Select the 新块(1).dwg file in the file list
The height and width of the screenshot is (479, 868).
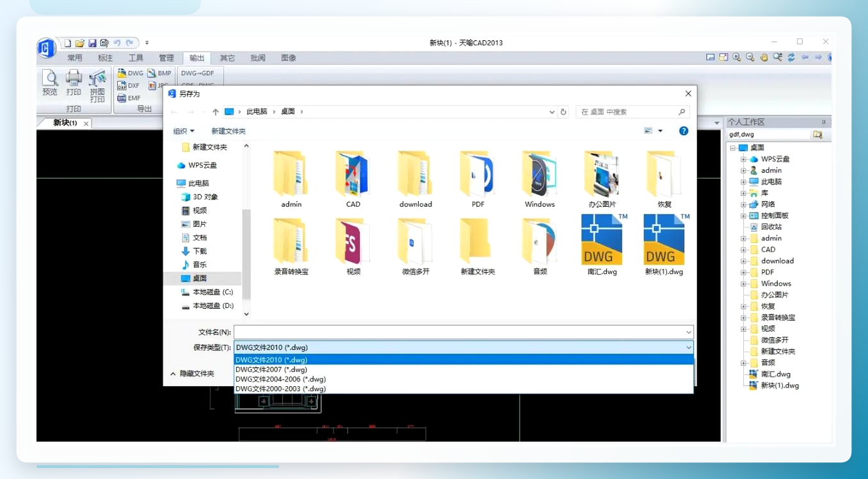[664, 245]
